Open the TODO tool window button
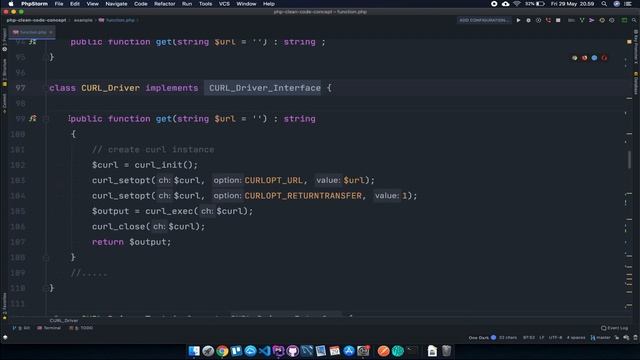The height and width of the screenshot is (360, 640). pyautogui.click(x=81, y=328)
